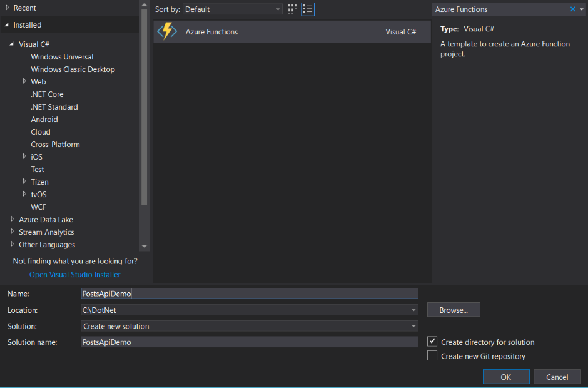Screen dimensions: 588x388
Task: Click scroll up arrow in category tree
Action: pyautogui.click(x=144, y=5)
